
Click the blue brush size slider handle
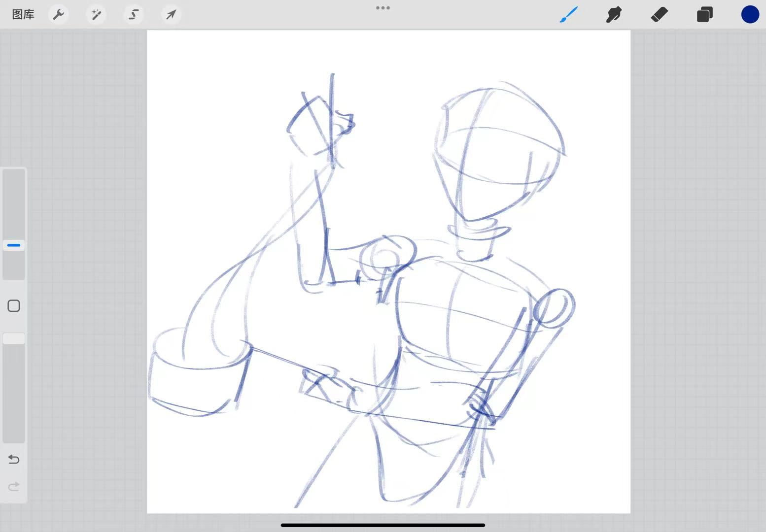click(14, 245)
